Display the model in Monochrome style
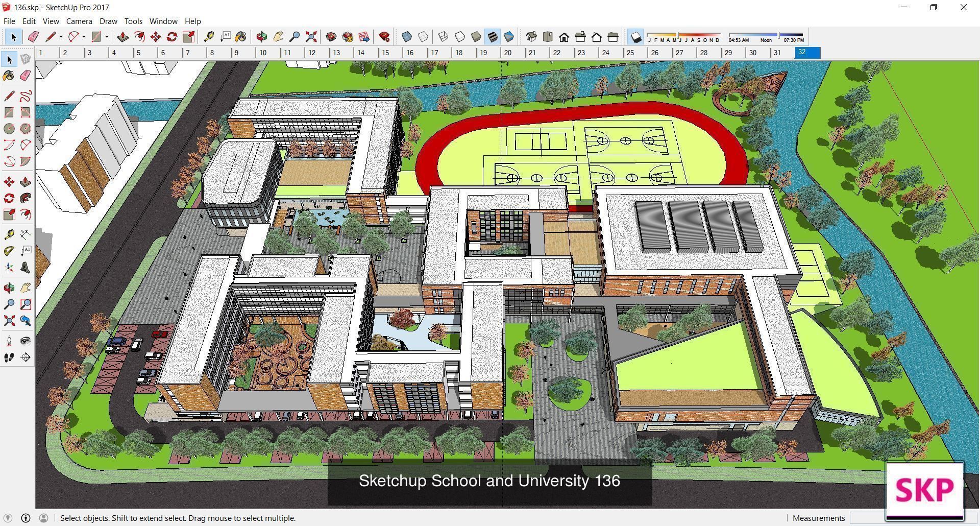 [x=508, y=37]
